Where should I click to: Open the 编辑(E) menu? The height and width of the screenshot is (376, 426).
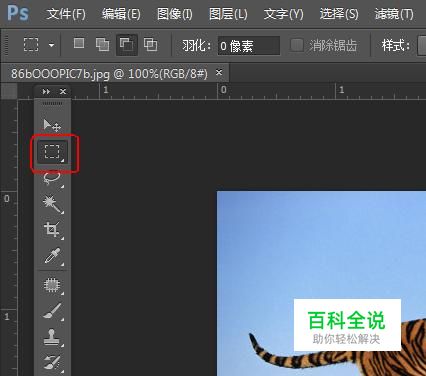tap(121, 14)
